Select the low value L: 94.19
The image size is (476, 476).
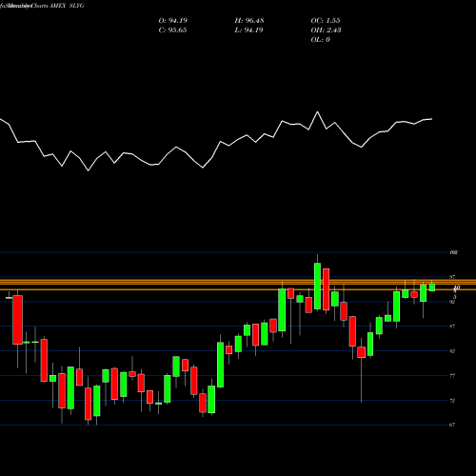(x=248, y=30)
